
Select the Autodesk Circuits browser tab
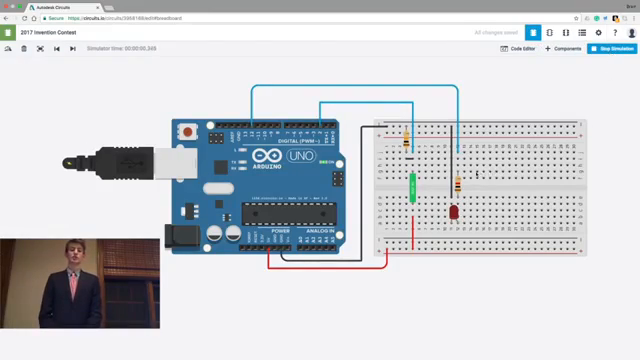coord(63,7)
